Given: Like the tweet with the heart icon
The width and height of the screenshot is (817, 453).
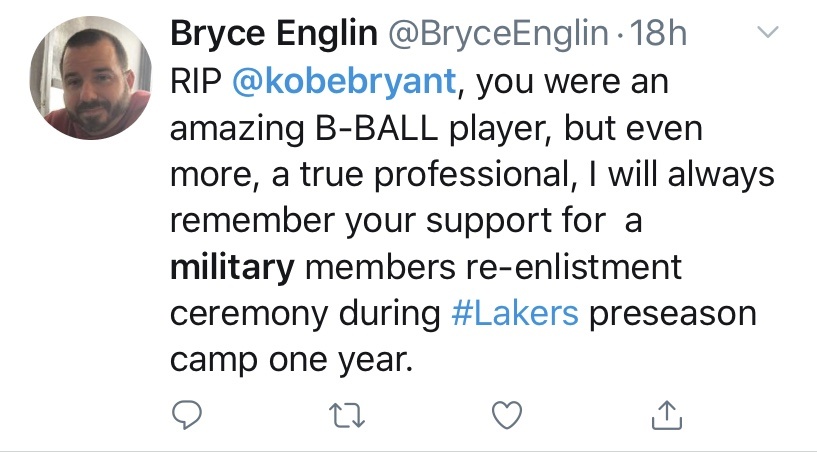Looking at the screenshot, I should [508, 412].
